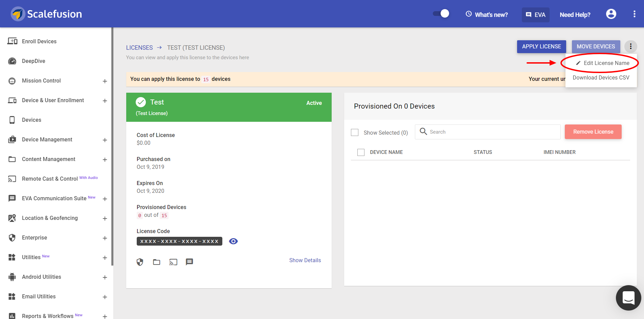
Task: Click the Show Details link
Action: (305, 260)
